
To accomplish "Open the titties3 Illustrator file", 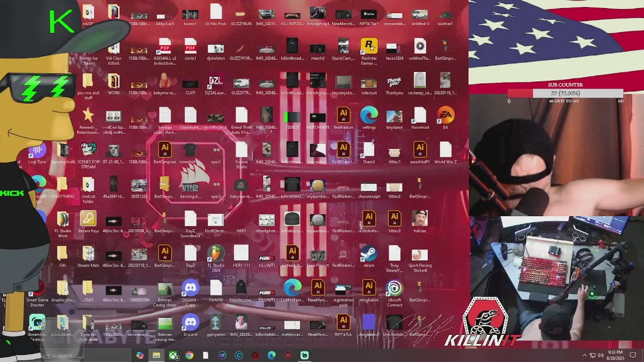I will [x=394, y=219].
